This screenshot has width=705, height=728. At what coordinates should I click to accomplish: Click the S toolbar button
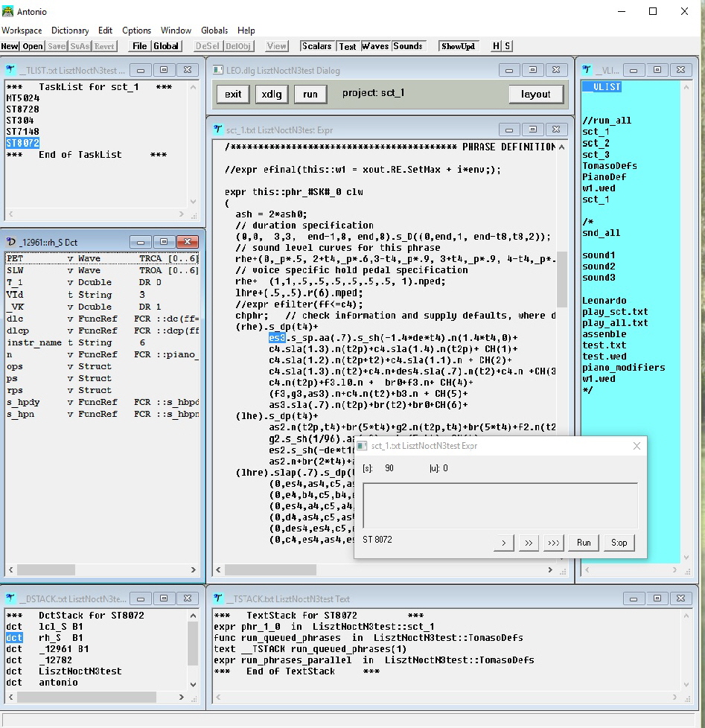pos(508,46)
